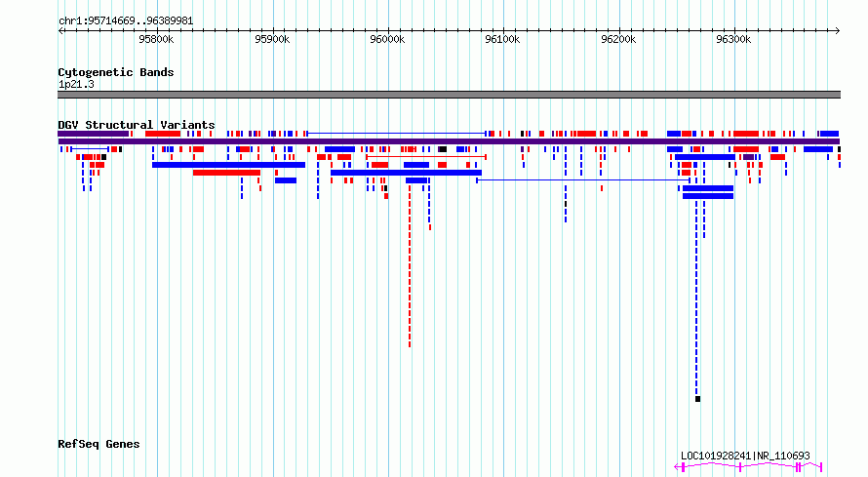Click the 96200k ruler label
Image resolution: width=868 pixels, height=477 pixels.
pos(618,39)
